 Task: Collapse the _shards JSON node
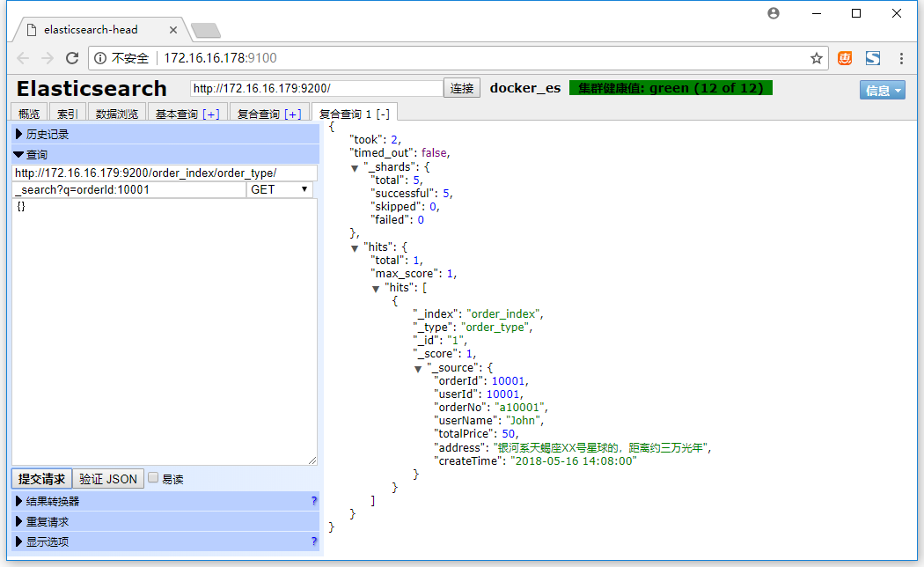(355, 167)
